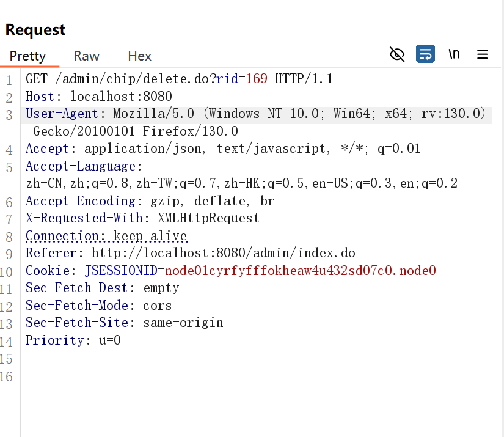
Task: Click the Accept-Encoding header line
Action: tap(150, 201)
